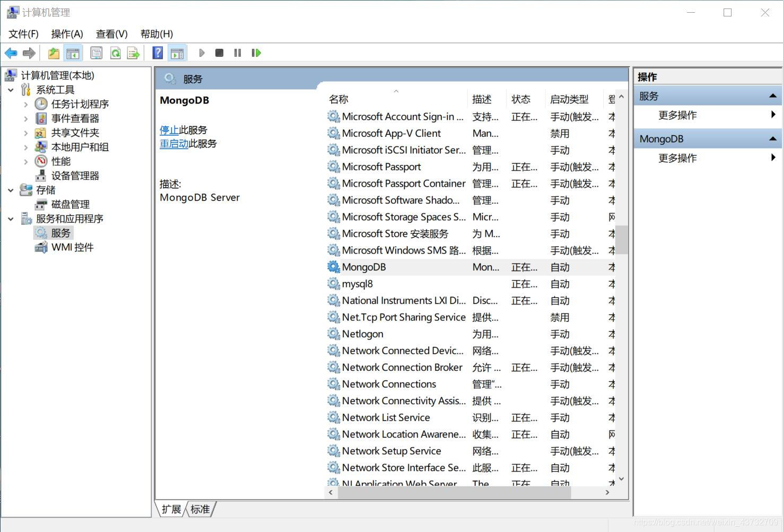Click the Pause Service icon
Viewport: 783px width, 532px height.
(x=238, y=53)
